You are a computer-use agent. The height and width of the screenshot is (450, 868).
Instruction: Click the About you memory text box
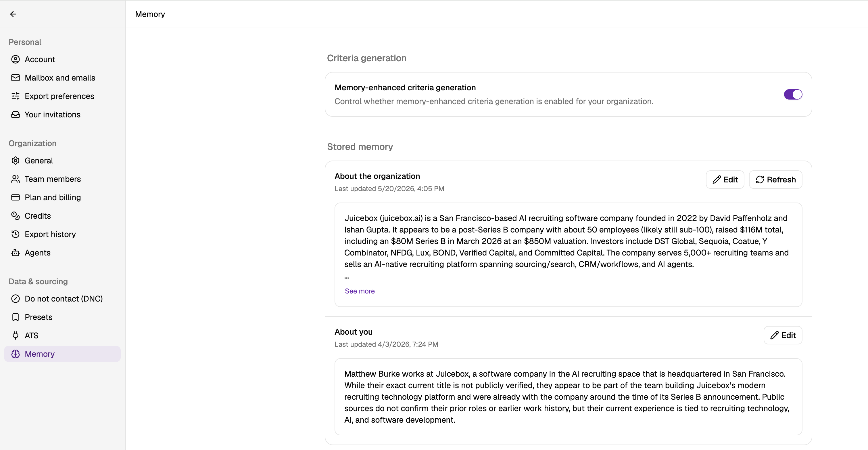tap(568, 397)
